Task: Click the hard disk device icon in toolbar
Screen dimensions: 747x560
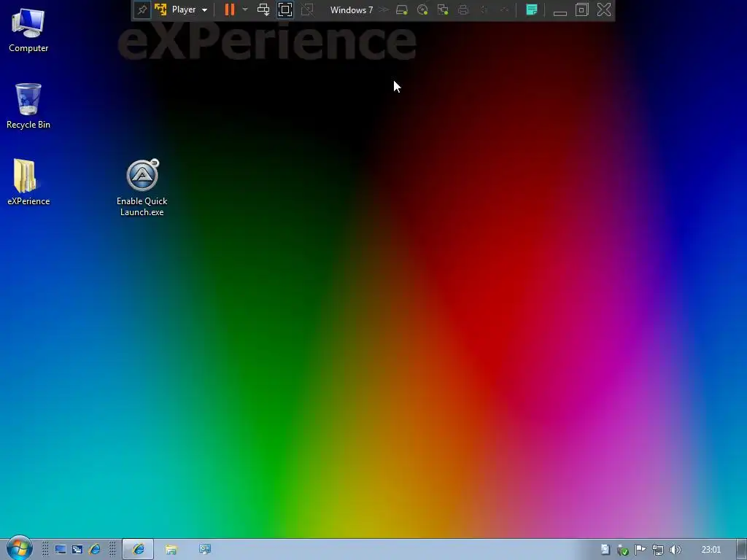Action: (402, 9)
